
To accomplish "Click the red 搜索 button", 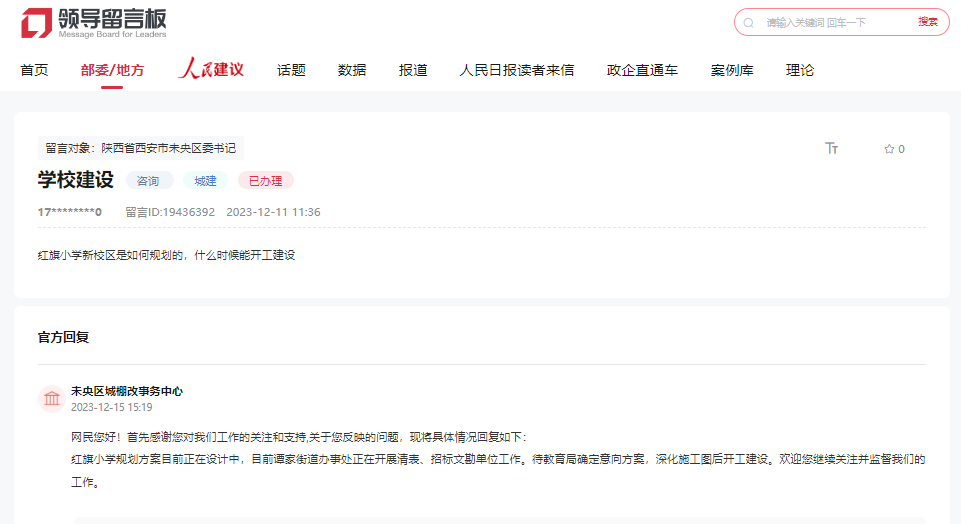I will tap(927, 22).
